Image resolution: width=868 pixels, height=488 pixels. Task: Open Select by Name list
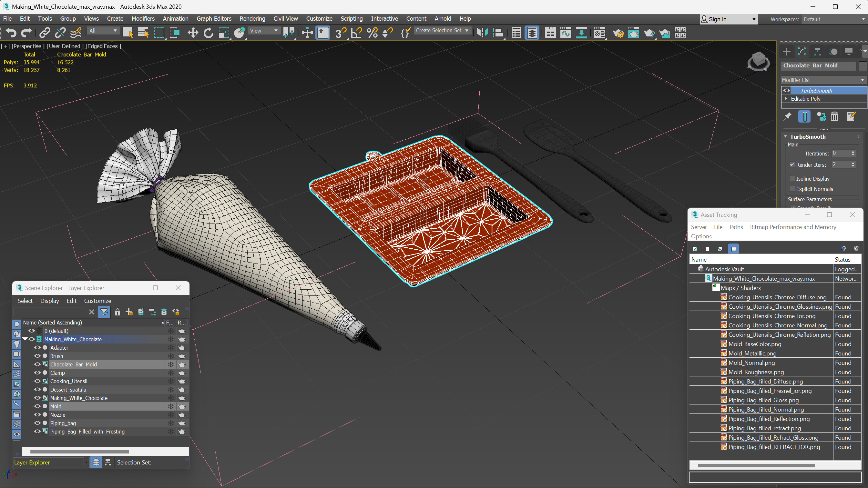coord(143,33)
